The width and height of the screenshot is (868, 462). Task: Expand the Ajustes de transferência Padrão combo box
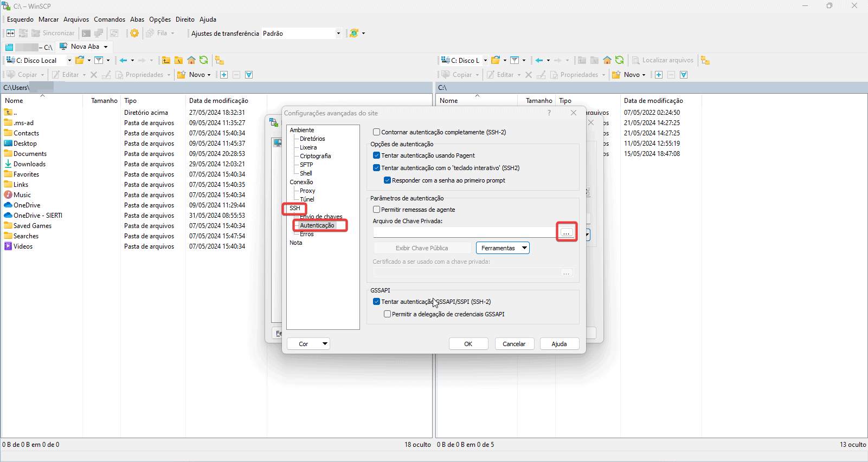tap(338, 34)
